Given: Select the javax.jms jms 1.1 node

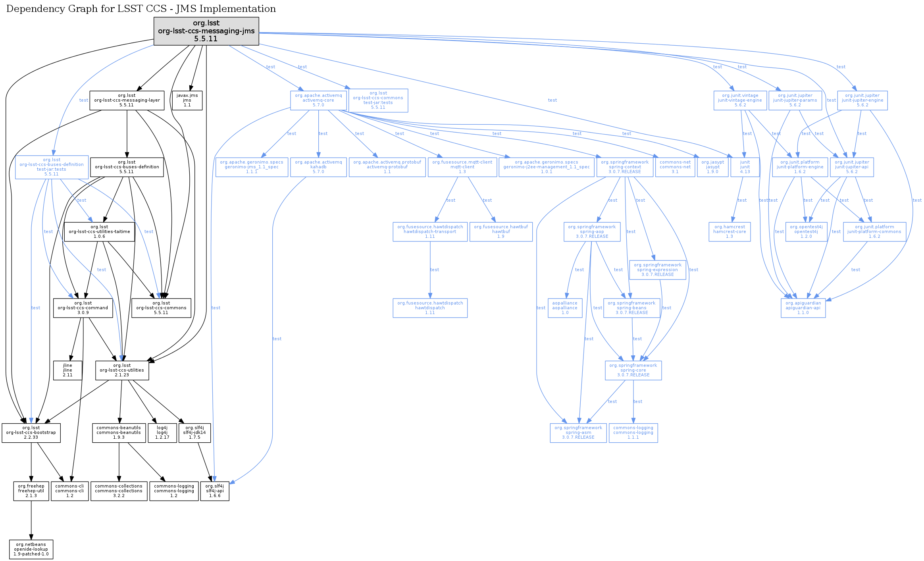Looking at the screenshot, I should (187, 100).
